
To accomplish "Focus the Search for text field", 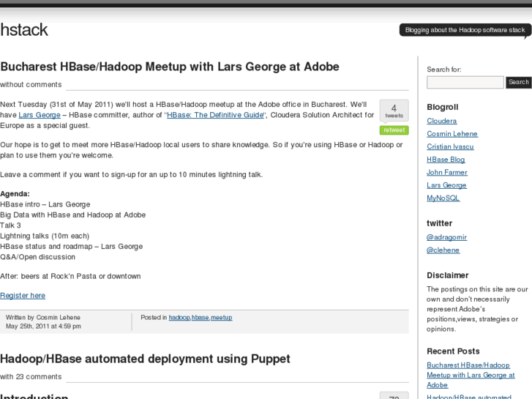I will [465, 83].
